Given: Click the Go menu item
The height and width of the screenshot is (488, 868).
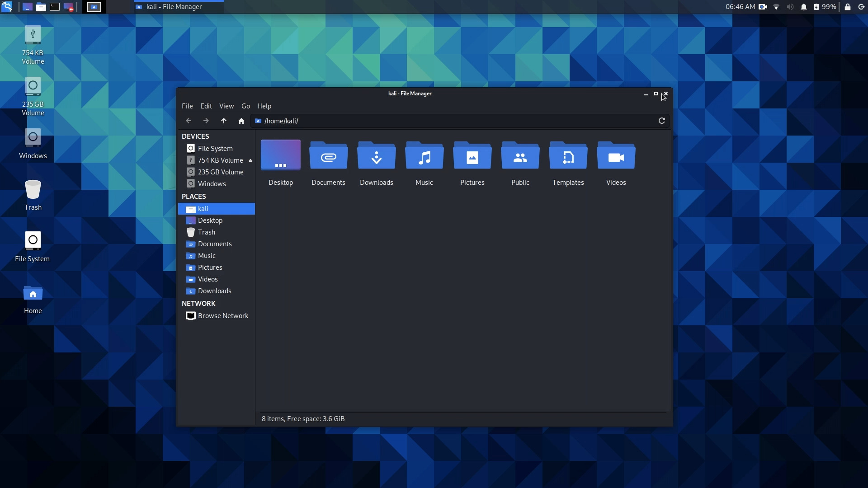Looking at the screenshot, I should point(245,105).
